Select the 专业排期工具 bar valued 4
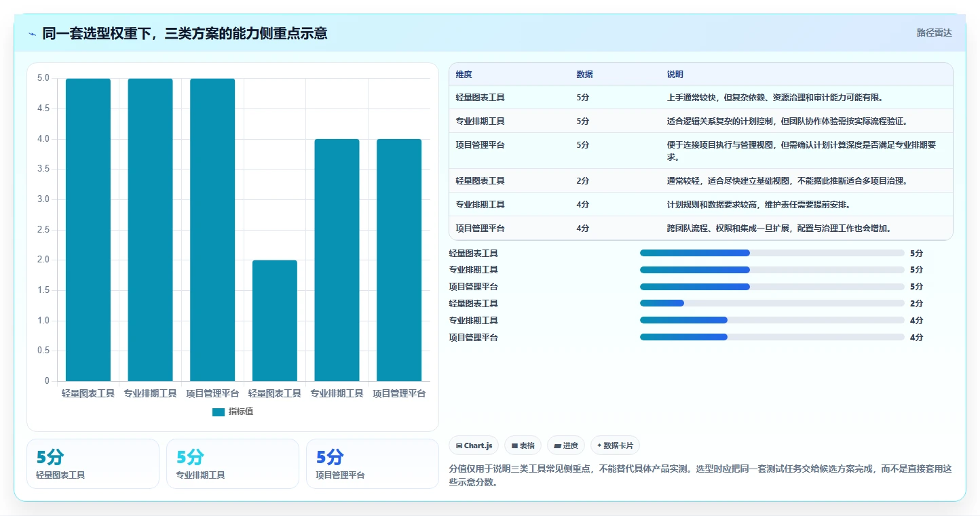This screenshot has height=516, width=980. click(337, 260)
